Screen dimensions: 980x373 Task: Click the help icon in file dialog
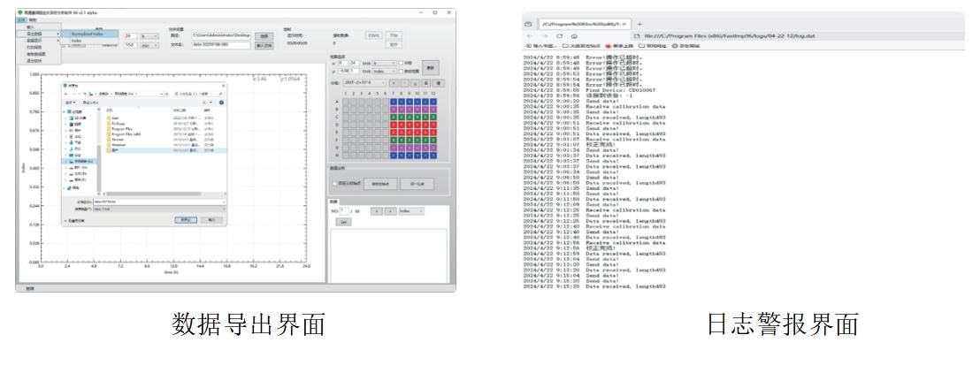[221, 103]
